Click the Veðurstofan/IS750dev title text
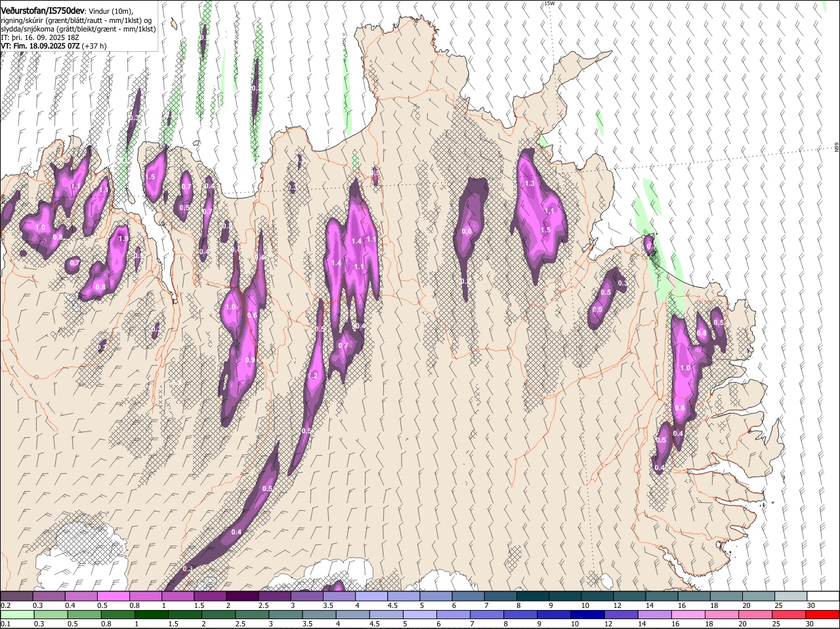Screen dimensions: 840x629 pyautogui.click(x=43, y=11)
